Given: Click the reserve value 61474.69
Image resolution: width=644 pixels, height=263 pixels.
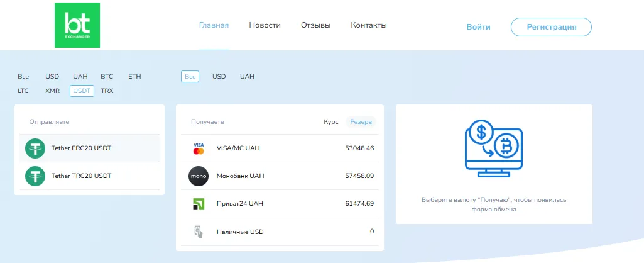Looking at the screenshot, I should [x=360, y=204].
